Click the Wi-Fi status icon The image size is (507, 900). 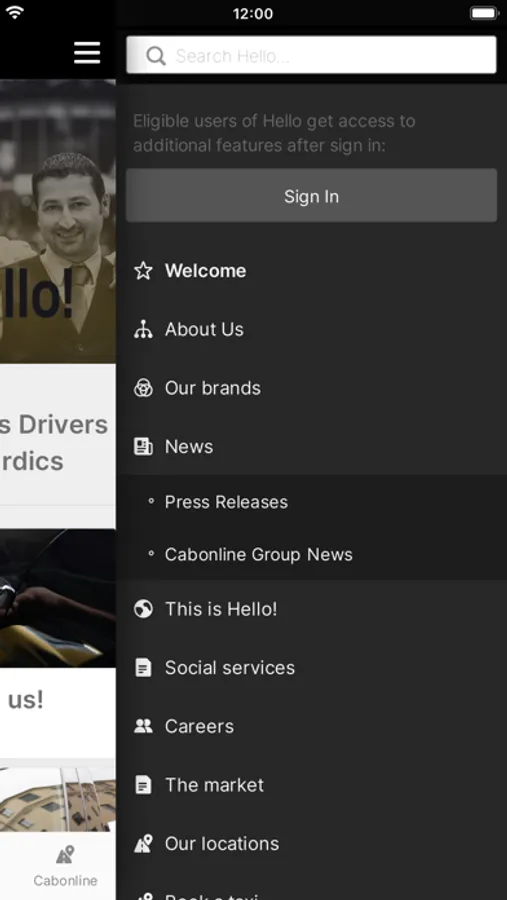click(14, 12)
